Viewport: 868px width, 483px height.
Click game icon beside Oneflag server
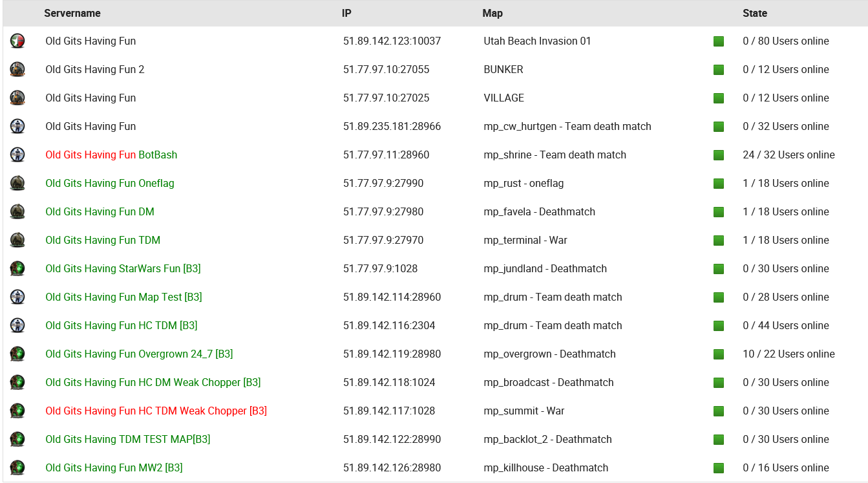point(17,184)
